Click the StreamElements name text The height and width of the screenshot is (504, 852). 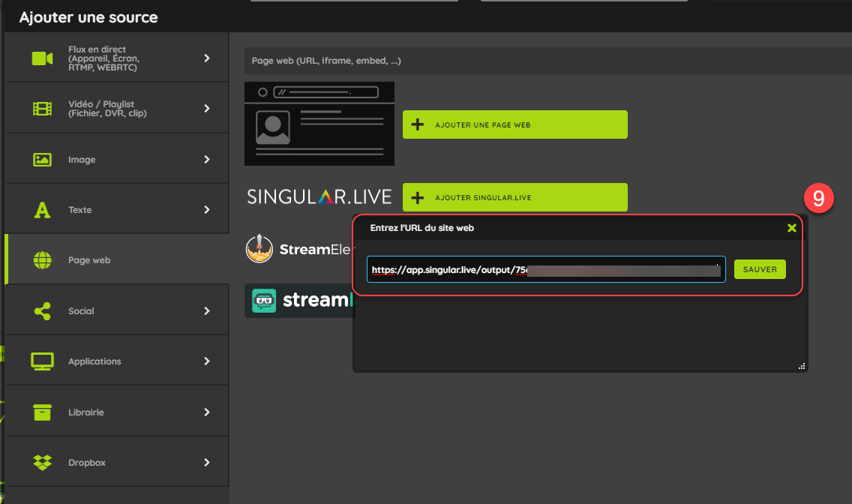coord(315,249)
